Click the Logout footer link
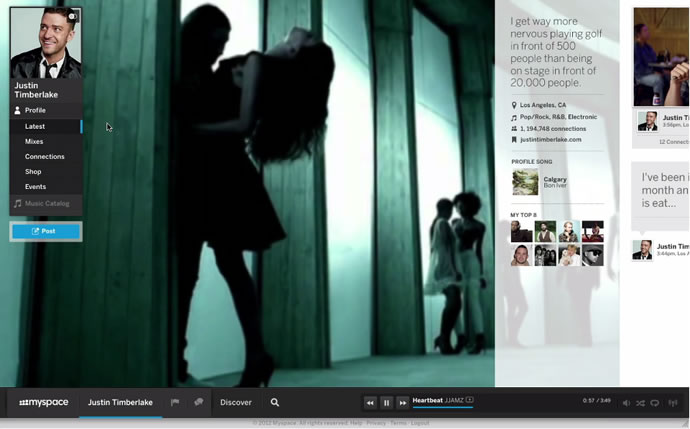 point(420,423)
